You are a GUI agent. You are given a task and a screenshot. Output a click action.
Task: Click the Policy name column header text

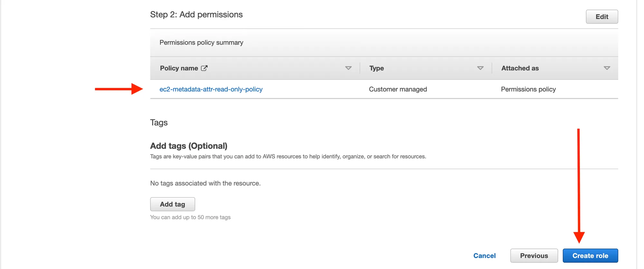(x=179, y=68)
